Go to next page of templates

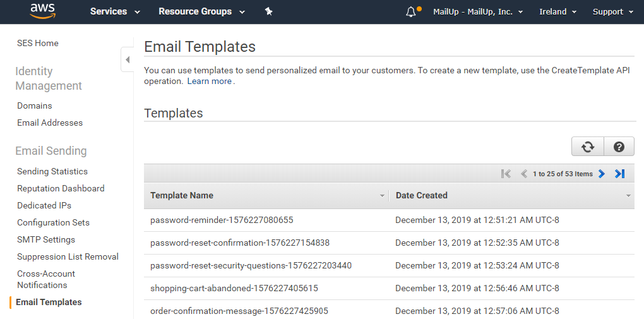[602, 174]
